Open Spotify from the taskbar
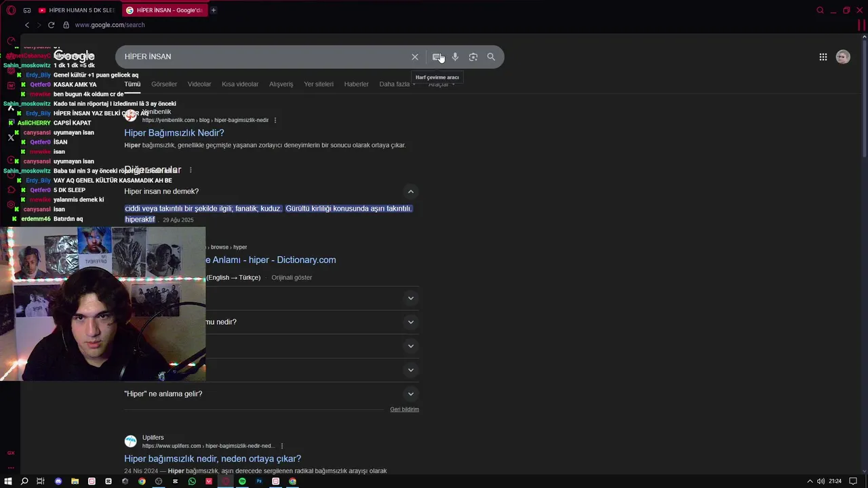868x488 pixels. click(242, 481)
